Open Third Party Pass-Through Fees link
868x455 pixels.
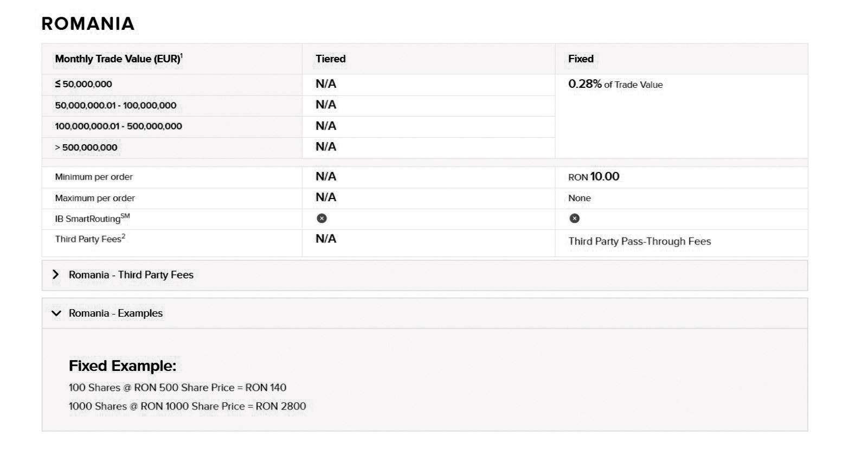639,241
